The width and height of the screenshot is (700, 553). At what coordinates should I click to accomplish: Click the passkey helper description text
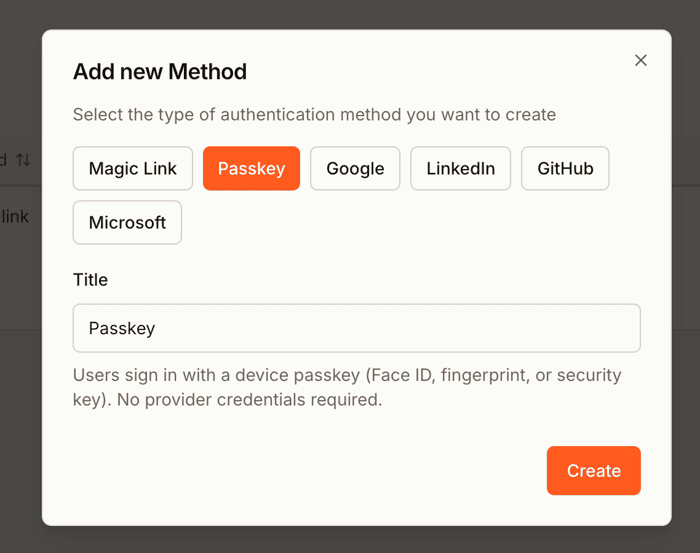click(347, 387)
